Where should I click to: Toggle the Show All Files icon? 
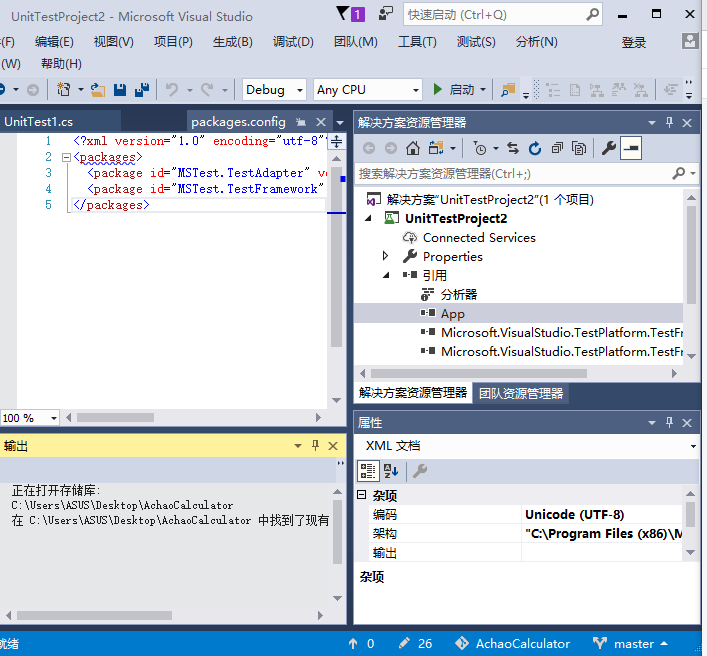pos(579,148)
